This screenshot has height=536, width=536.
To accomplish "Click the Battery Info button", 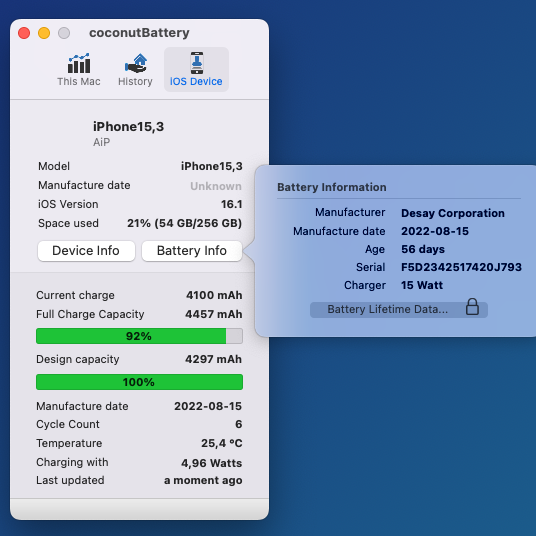I will coord(192,251).
